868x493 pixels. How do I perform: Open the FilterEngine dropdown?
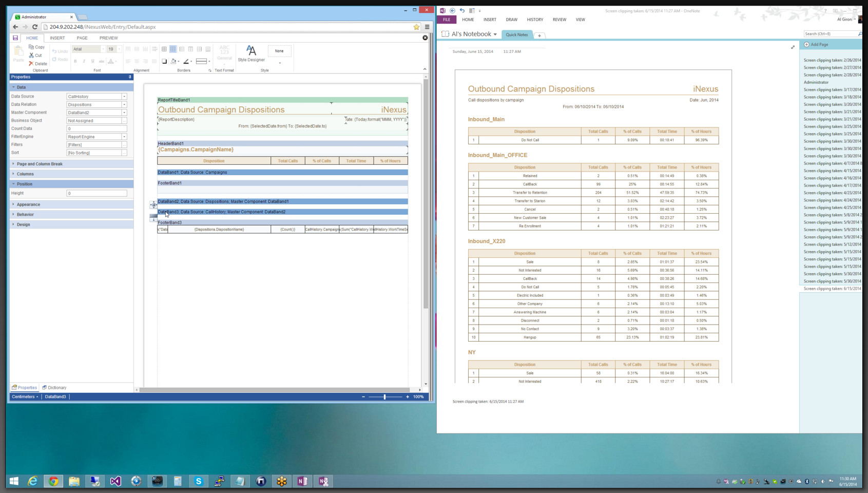tap(124, 137)
